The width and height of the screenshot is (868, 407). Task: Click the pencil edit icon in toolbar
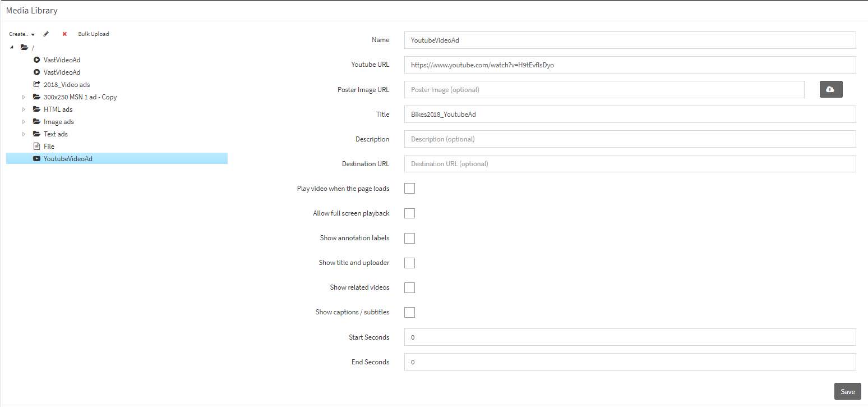pyautogui.click(x=46, y=34)
